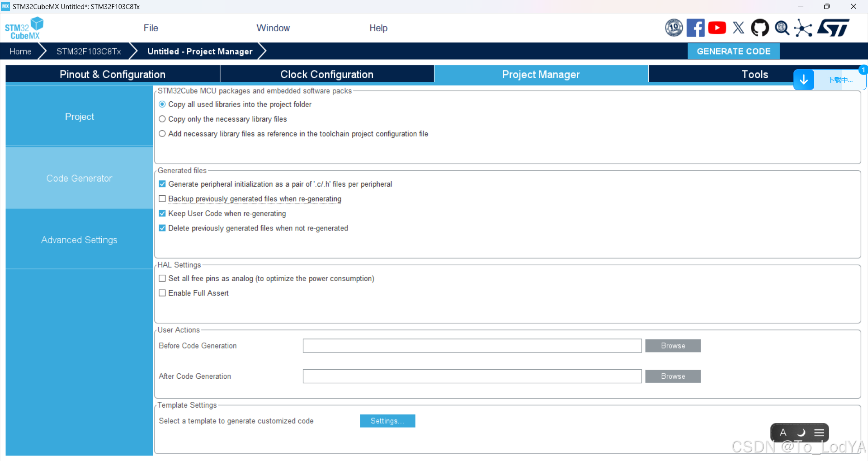Image resolution: width=868 pixels, height=461 pixels.
Task: Toggle Keep User Code when re-generating
Action: (162, 213)
